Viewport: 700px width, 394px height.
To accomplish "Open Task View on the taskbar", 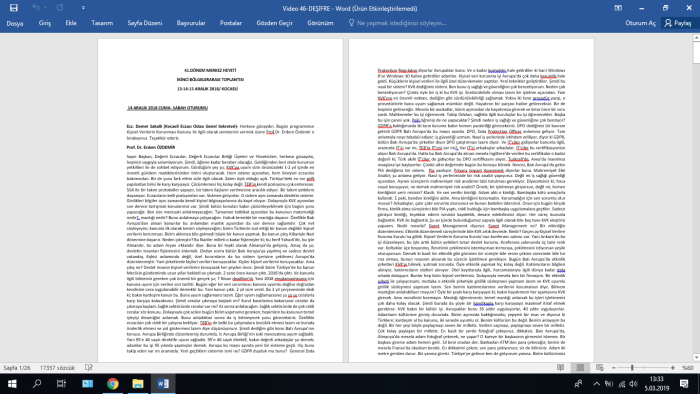I will pos(62,384).
